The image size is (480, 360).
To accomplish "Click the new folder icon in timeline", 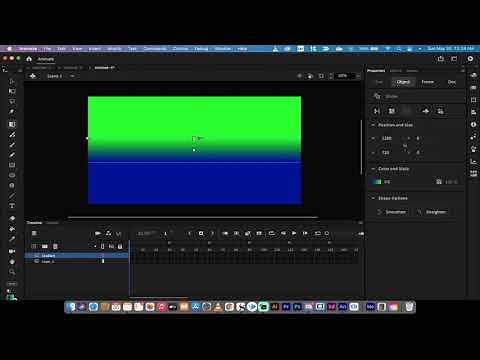I will click(45, 246).
